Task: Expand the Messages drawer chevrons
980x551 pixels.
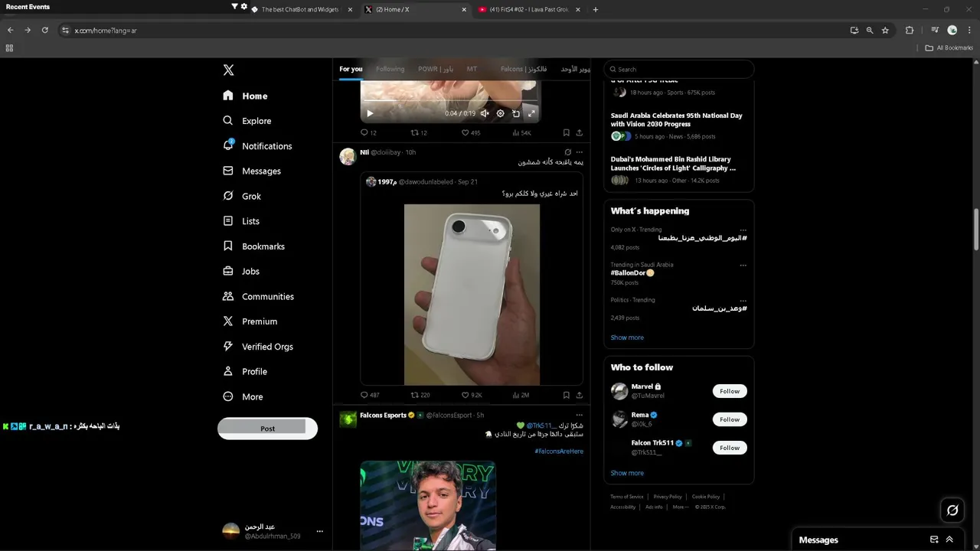Action: click(x=949, y=540)
